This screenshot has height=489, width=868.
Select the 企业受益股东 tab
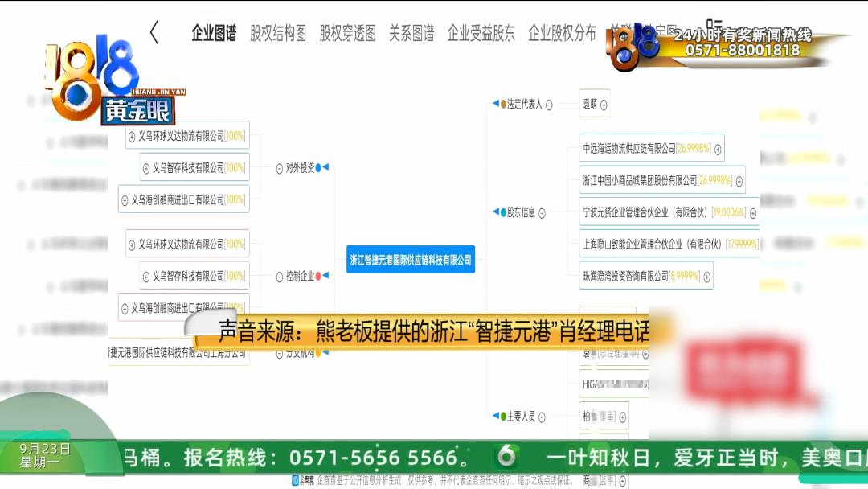coord(481,33)
